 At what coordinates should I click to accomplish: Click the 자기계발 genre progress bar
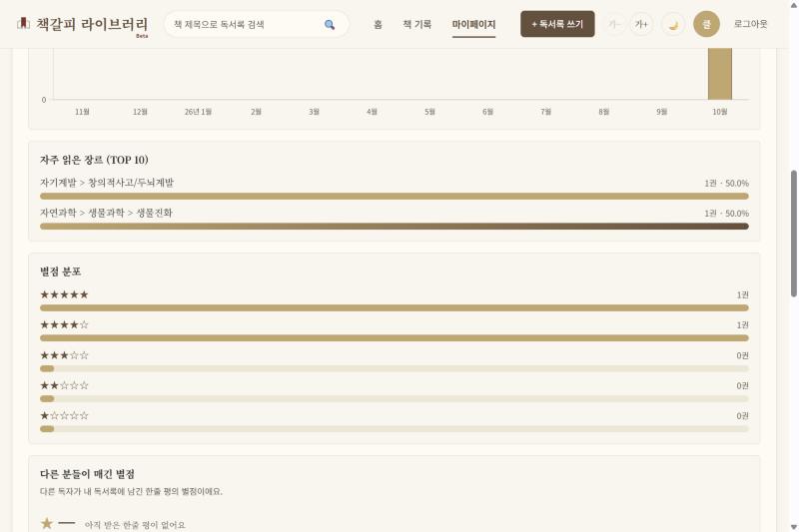pyautogui.click(x=395, y=197)
